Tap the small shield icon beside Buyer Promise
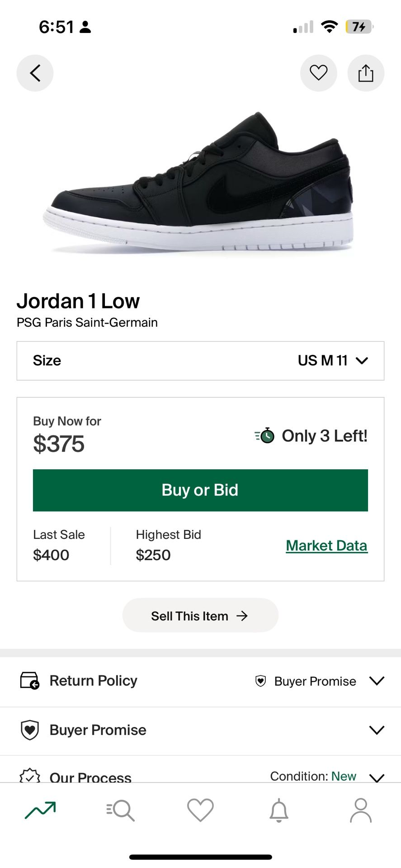 click(x=260, y=681)
